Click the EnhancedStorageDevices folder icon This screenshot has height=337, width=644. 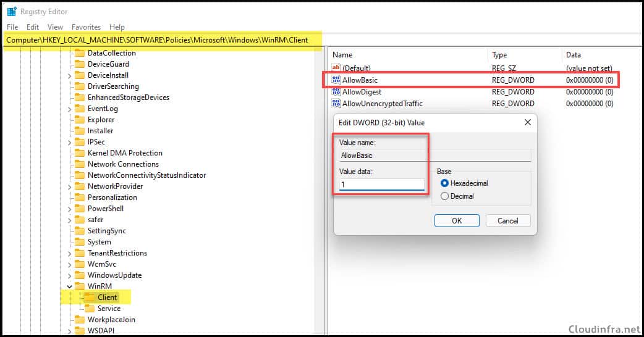80,97
